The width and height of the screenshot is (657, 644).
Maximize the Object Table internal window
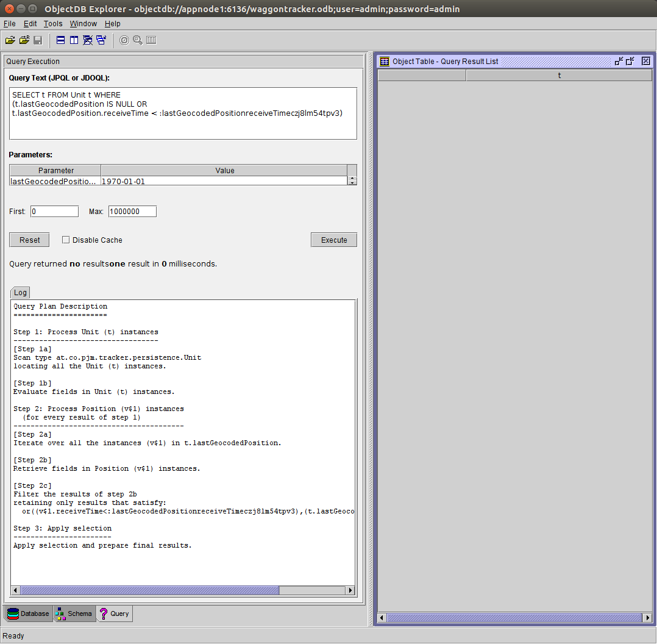click(630, 61)
